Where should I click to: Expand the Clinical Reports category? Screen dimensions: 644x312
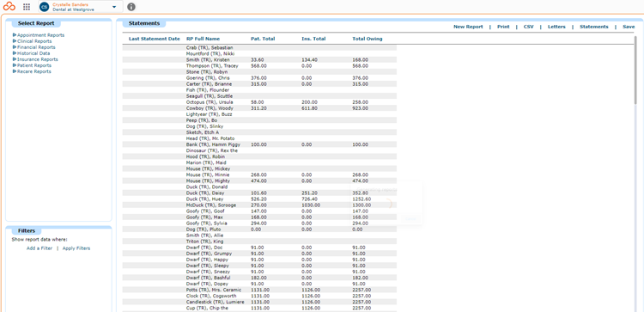click(34, 41)
